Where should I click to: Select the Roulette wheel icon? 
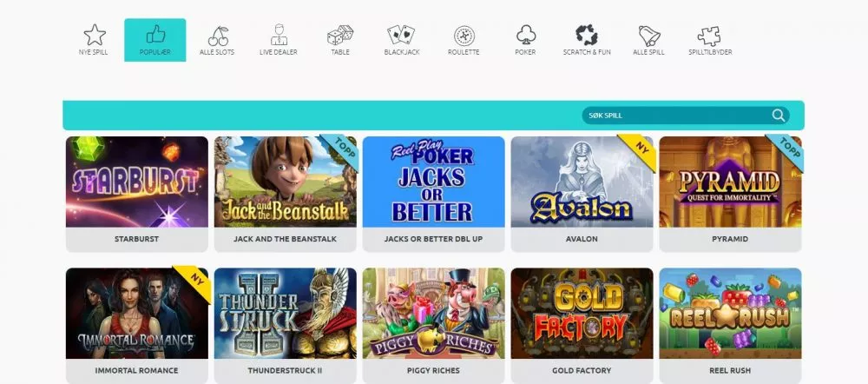coord(464,36)
